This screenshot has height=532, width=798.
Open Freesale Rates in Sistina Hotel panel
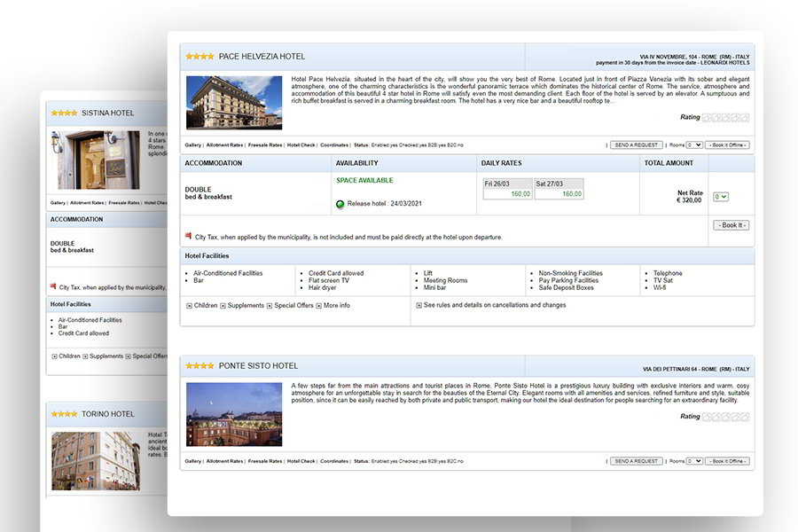click(x=123, y=203)
